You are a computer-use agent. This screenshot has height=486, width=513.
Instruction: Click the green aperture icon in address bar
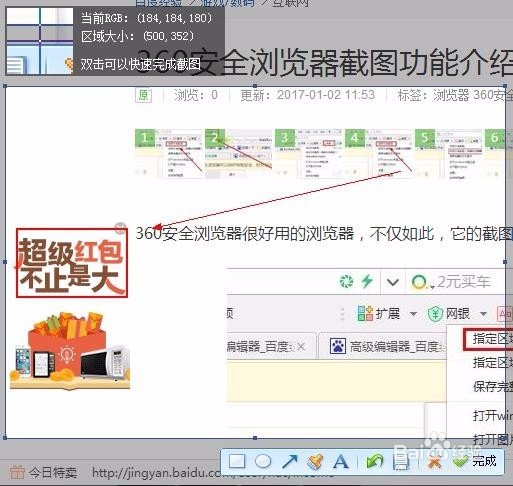[346, 281]
